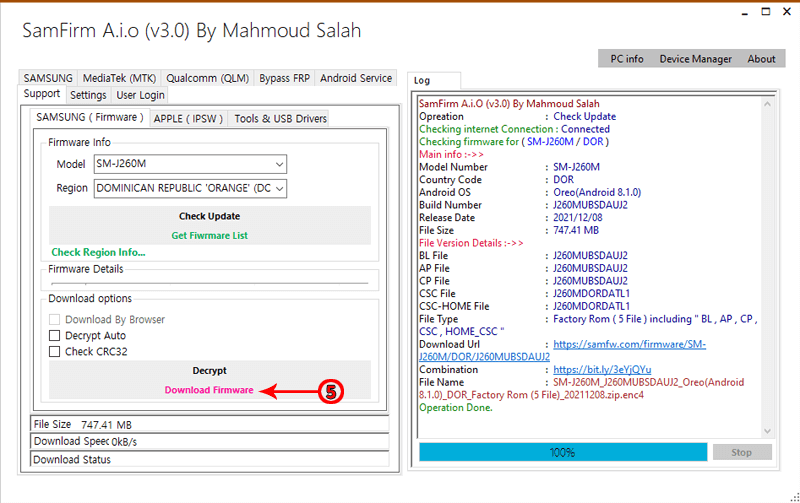800x503 pixels.
Task: Click Get Firmware List
Action: point(209,236)
